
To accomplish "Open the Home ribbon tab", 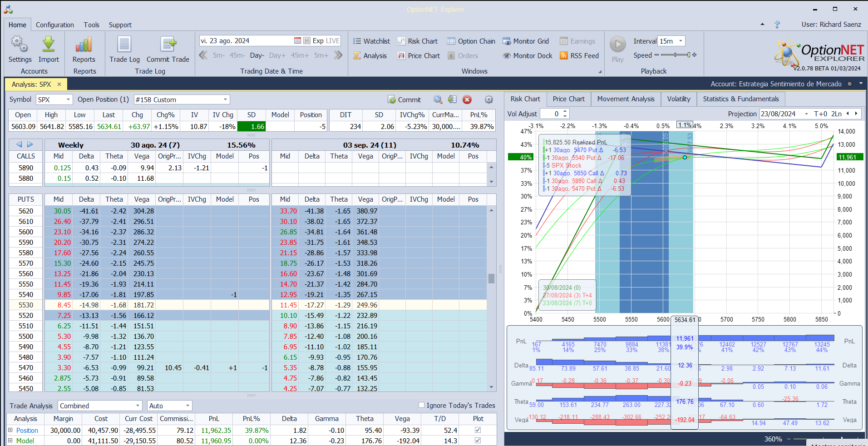I will [17, 25].
